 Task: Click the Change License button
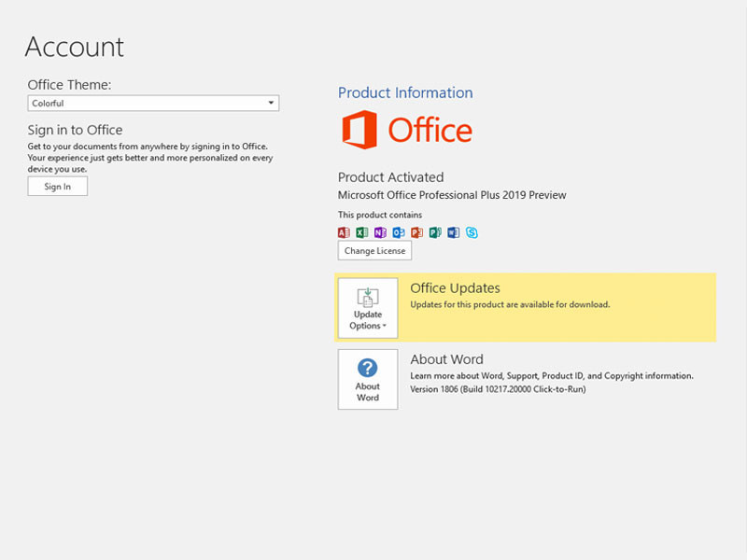coord(373,250)
